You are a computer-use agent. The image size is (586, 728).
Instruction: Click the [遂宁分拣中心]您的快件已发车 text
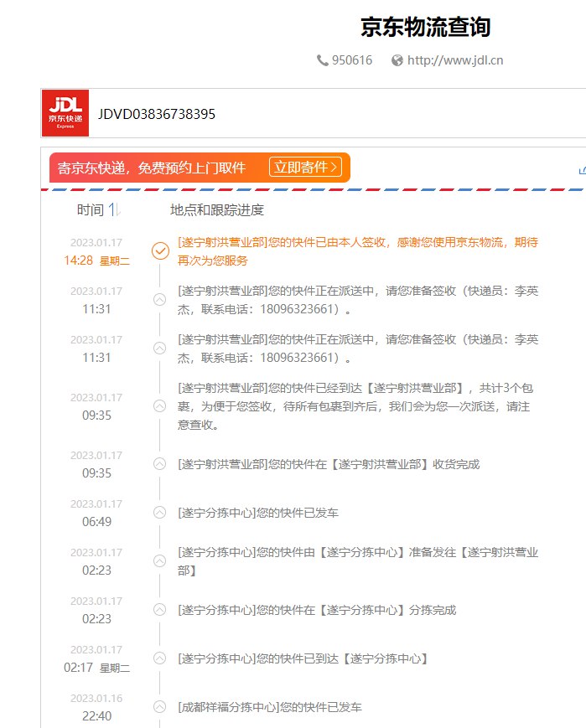point(258,513)
